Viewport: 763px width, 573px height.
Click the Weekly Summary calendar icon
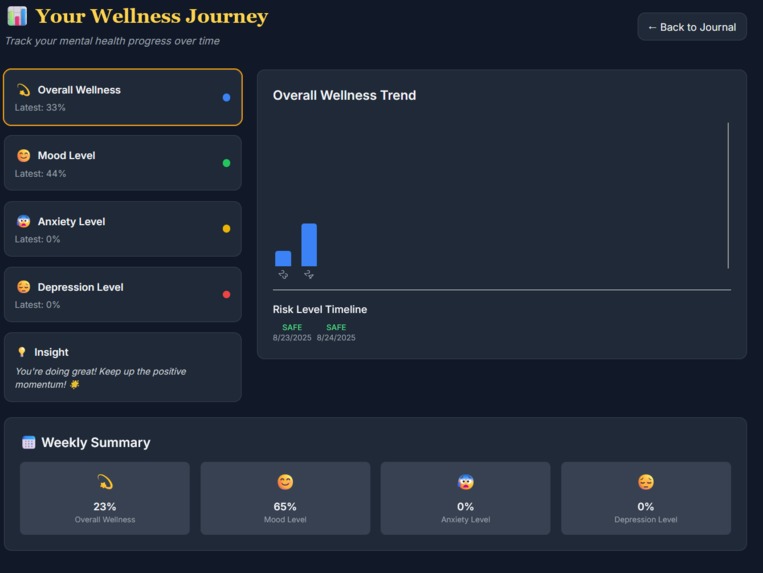pos(29,443)
